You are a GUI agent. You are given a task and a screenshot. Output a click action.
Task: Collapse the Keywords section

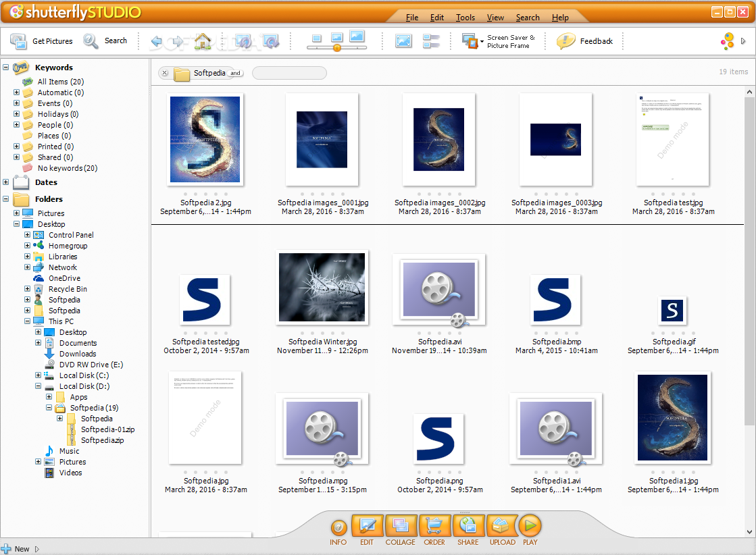[6, 68]
